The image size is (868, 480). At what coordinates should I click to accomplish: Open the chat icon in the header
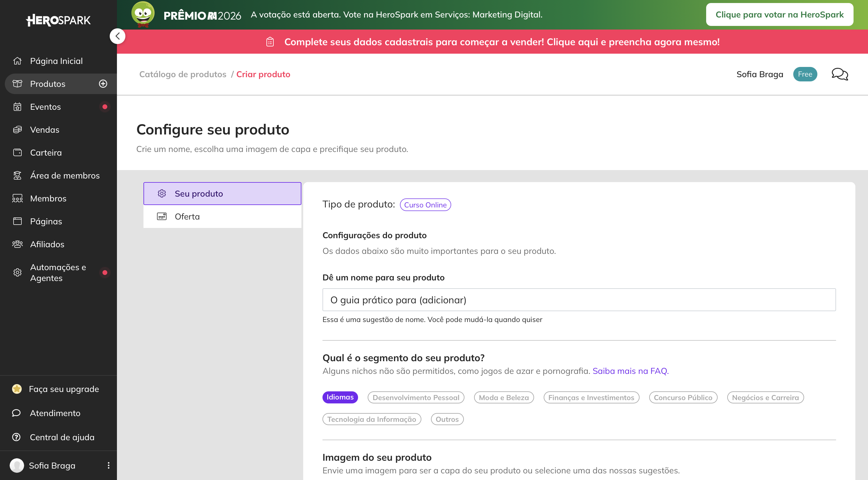click(840, 74)
